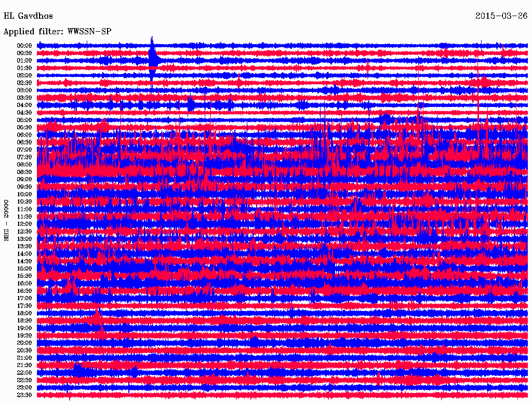Screen dimensions: 532x405
Task: Click the 08:00 time label
Action: pyautogui.click(x=24, y=165)
